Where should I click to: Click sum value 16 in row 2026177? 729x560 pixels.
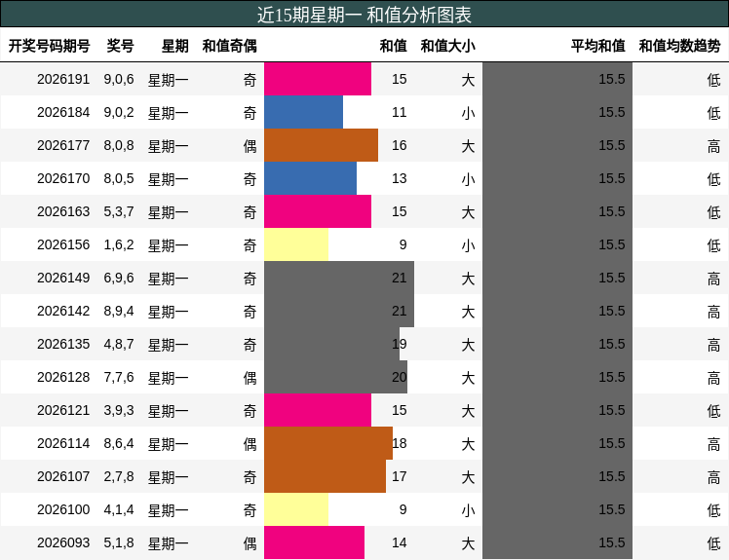pos(400,145)
